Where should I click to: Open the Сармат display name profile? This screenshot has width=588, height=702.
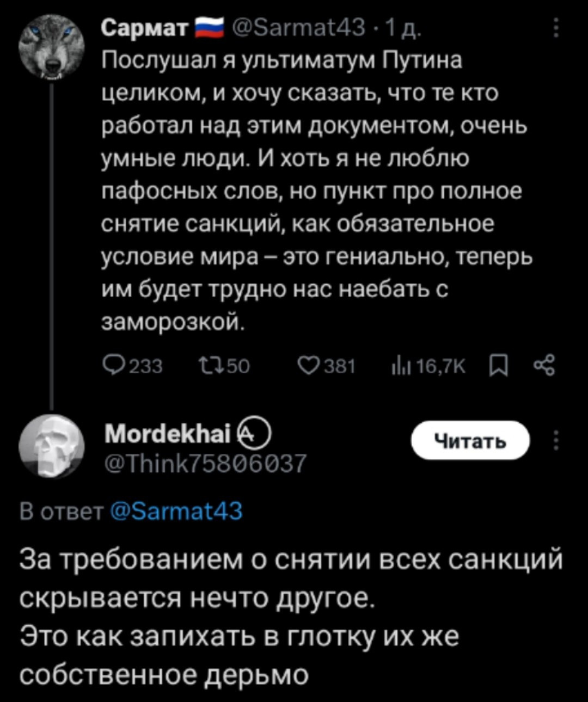(145, 27)
